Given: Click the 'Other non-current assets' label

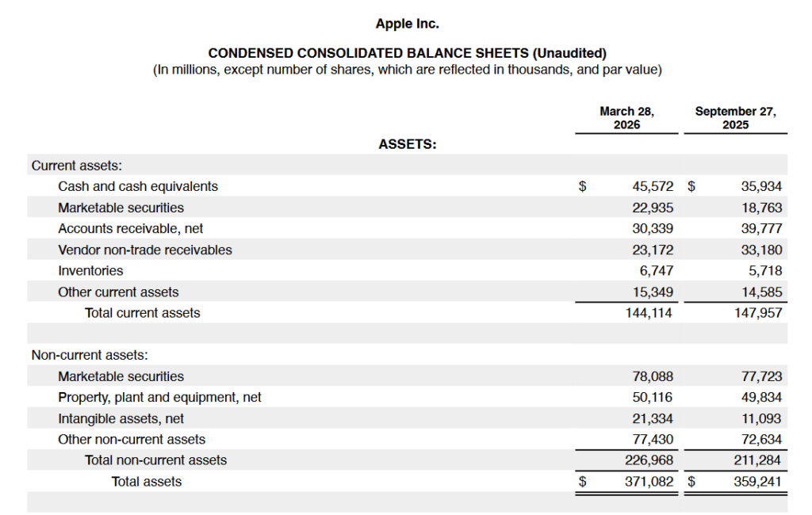Looking at the screenshot, I should click(x=132, y=440).
